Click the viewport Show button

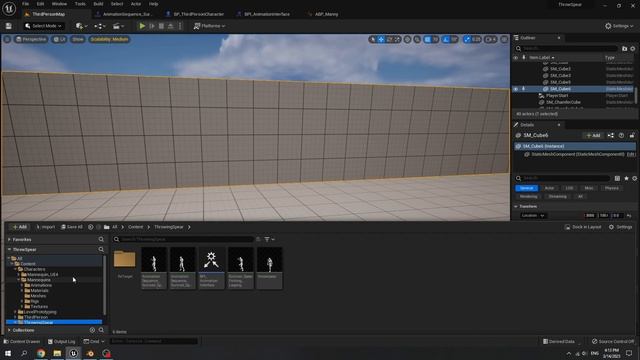[78, 39]
